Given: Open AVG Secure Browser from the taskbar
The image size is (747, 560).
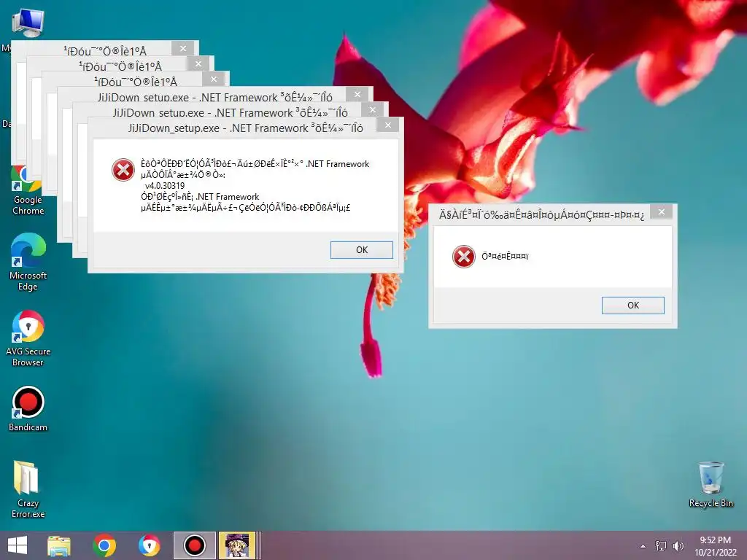Looking at the screenshot, I should [149, 545].
